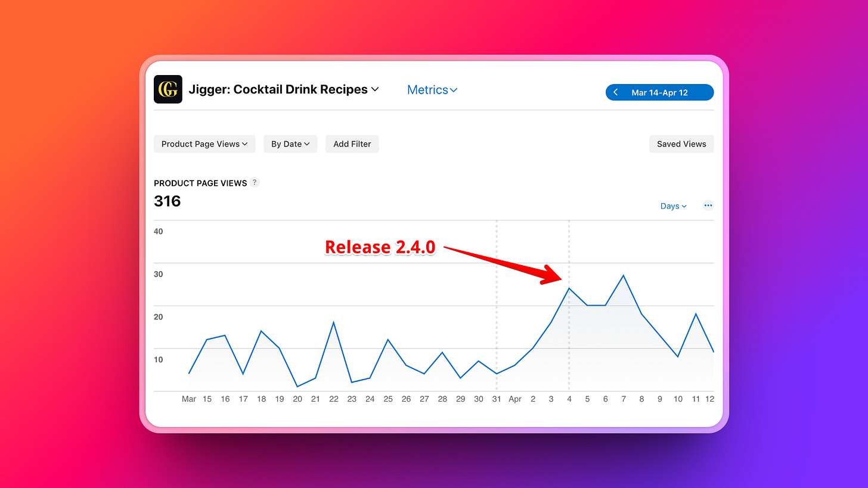This screenshot has width=868, height=488.
Task: Click the chart data point at Mar 22
Action: [334, 322]
